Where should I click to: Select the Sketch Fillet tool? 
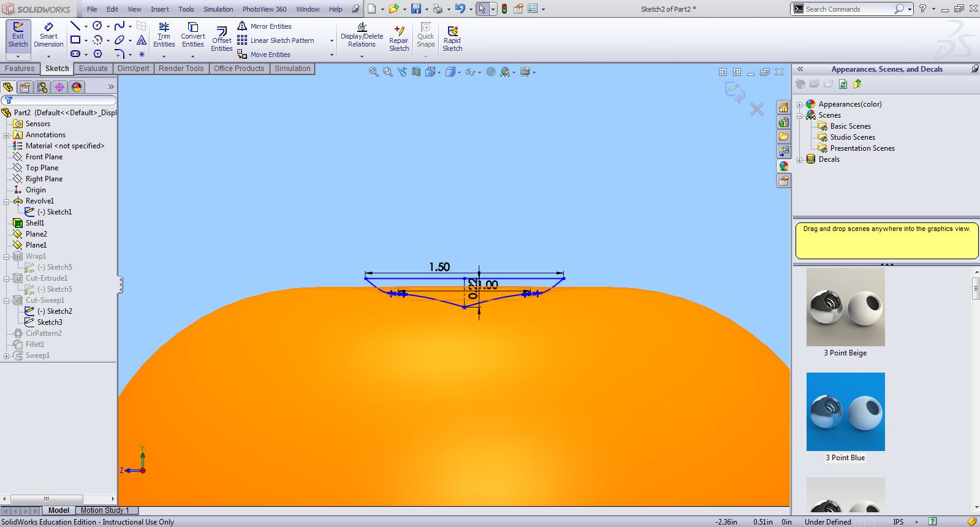[x=120, y=54]
